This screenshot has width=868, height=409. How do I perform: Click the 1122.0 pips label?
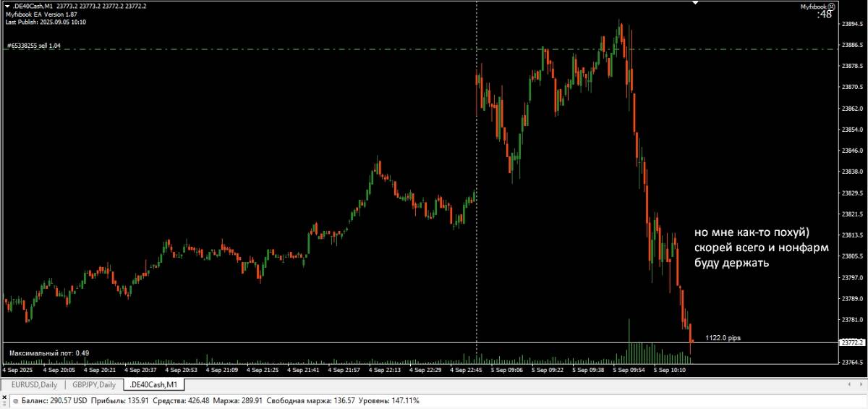pos(723,338)
